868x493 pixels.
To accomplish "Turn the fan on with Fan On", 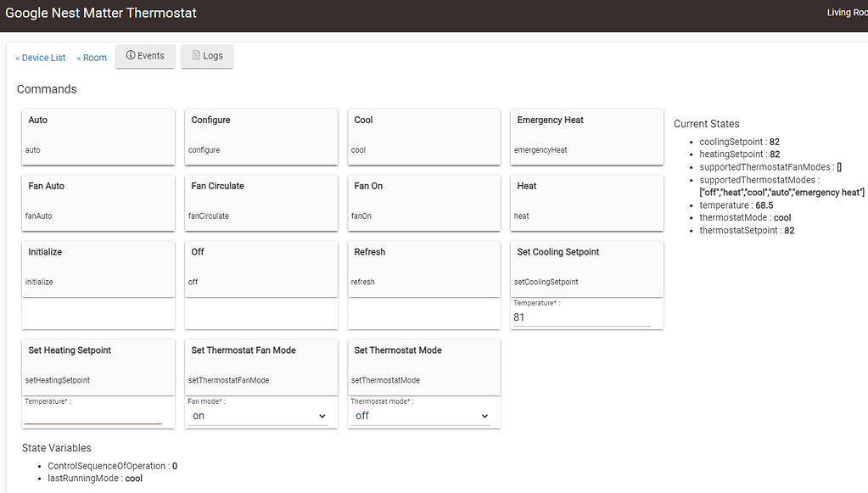I will pyautogui.click(x=423, y=202).
